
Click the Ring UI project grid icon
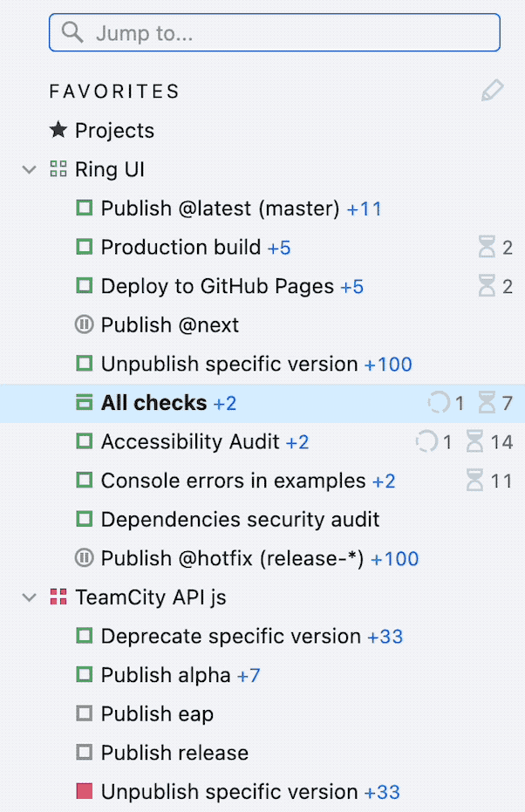(x=58, y=169)
